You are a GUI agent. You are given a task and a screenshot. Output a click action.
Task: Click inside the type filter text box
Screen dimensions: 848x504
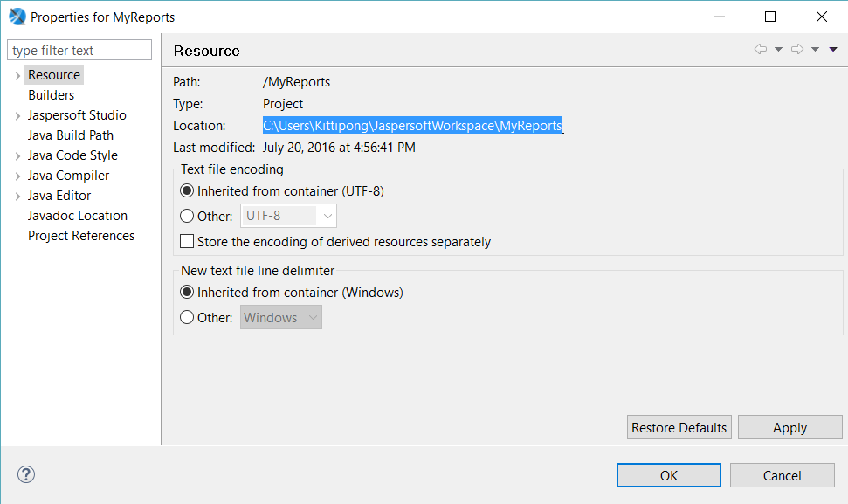[x=79, y=50]
